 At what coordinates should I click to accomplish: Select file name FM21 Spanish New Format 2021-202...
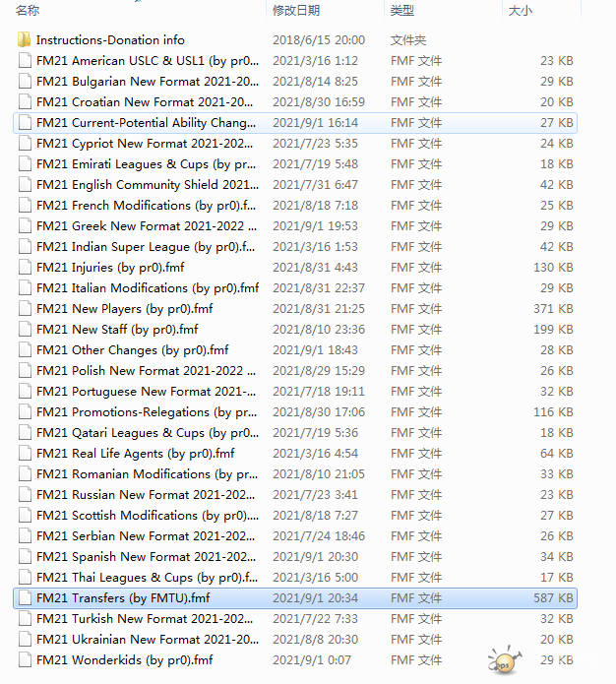pos(147,557)
